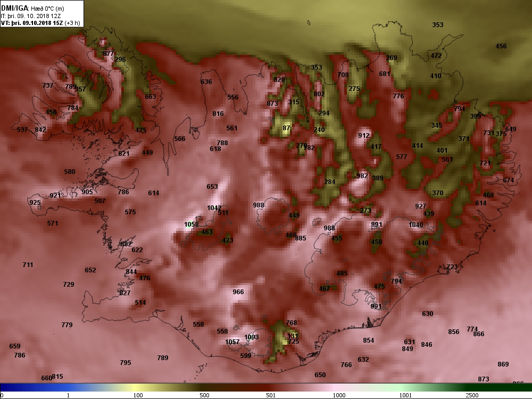Click the '501' label under the color scale
This screenshot has height=399, width=532.
tap(271, 395)
